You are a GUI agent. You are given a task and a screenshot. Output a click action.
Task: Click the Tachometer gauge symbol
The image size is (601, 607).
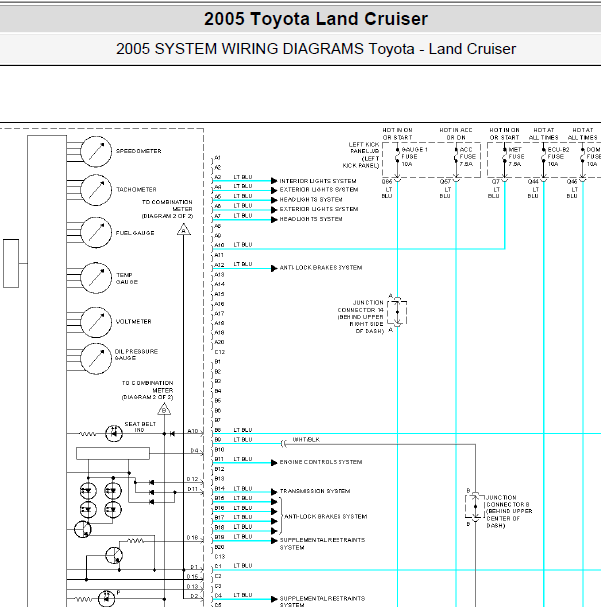click(96, 190)
